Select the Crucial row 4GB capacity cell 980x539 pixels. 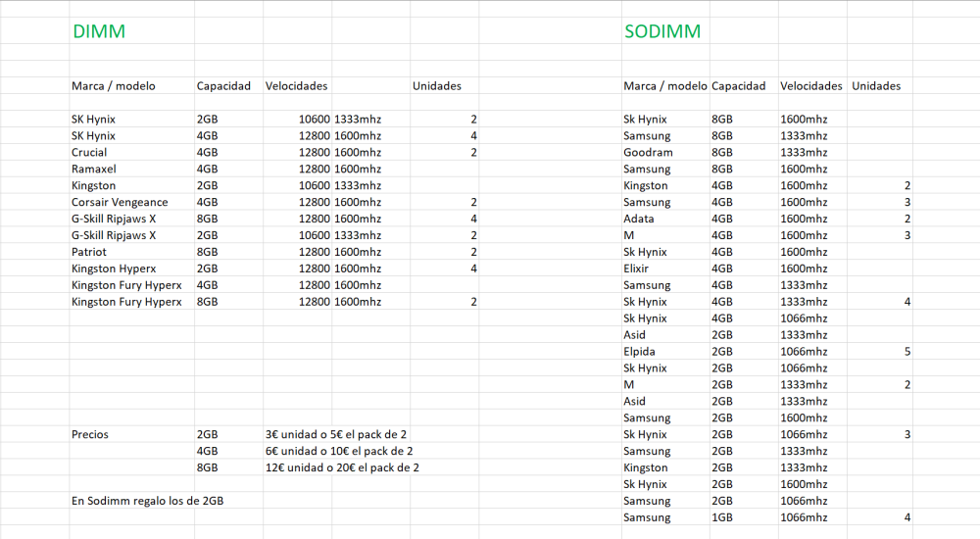(207, 153)
